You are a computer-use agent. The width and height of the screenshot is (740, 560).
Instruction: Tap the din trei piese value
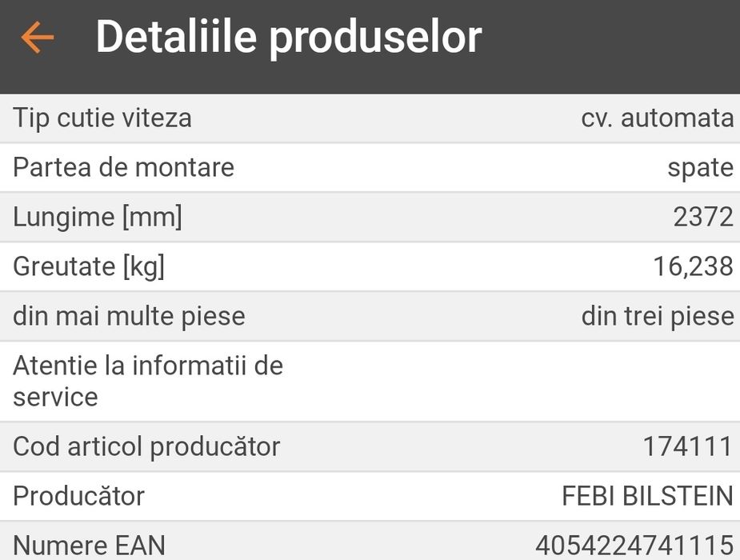[x=657, y=316]
